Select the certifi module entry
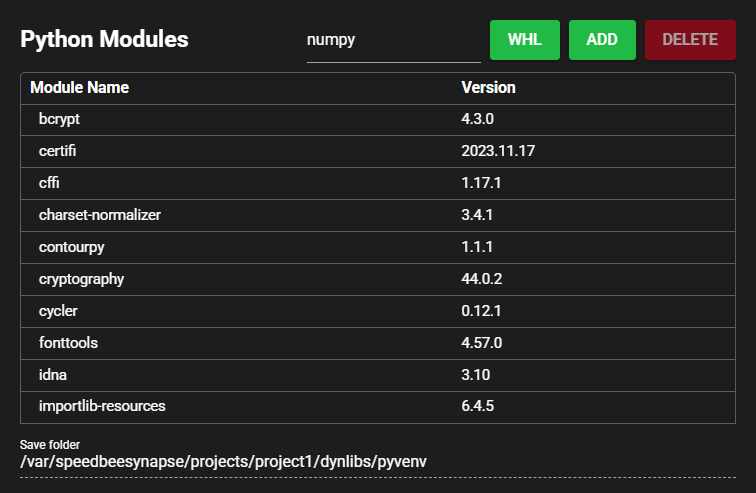This screenshot has height=493, width=756. 58,151
